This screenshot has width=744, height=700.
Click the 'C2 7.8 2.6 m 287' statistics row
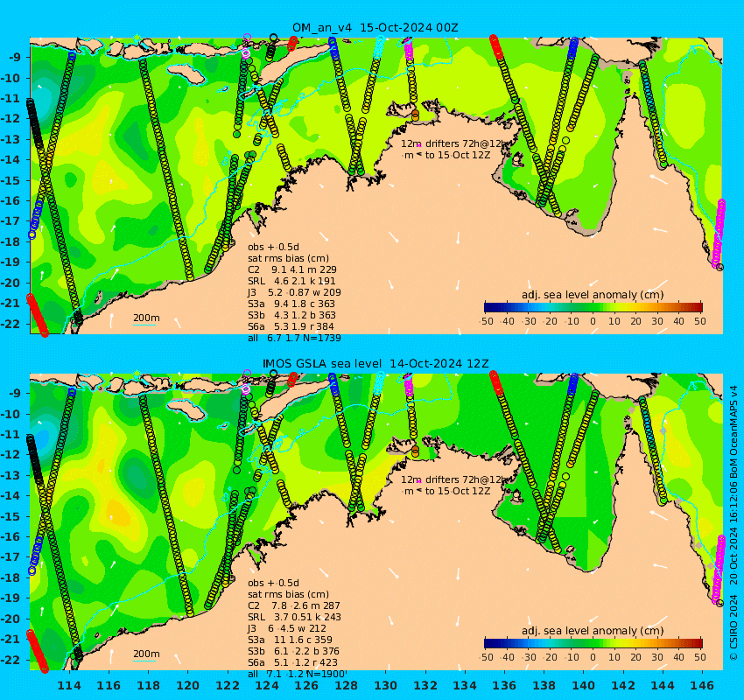pos(294,606)
